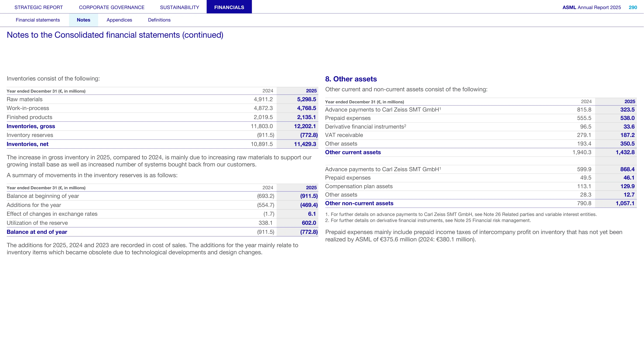Image resolution: width=644 pixels, height=363 pixels.
Task: Click the '8. Other assets' heading
Action: [x=351, y=79]
